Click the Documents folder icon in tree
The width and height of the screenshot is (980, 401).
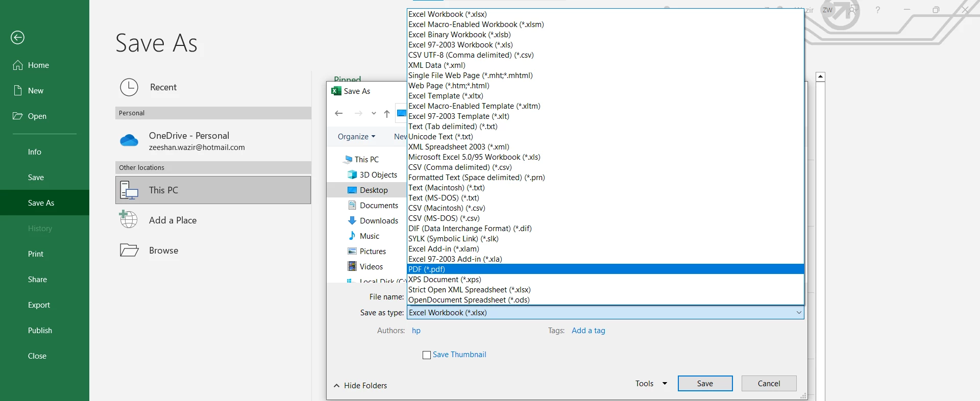[x=352, y=205]
